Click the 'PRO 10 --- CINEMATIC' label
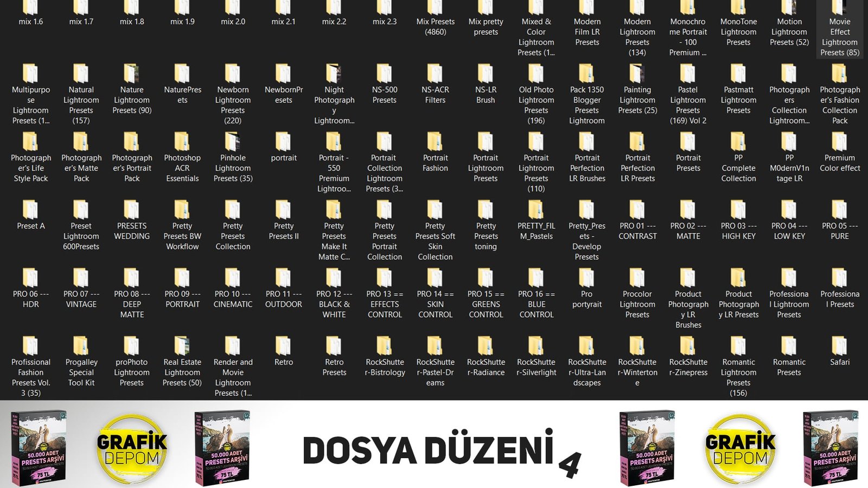Image resolution: width=868 pixels, height=488 pixels. (233, 299)
